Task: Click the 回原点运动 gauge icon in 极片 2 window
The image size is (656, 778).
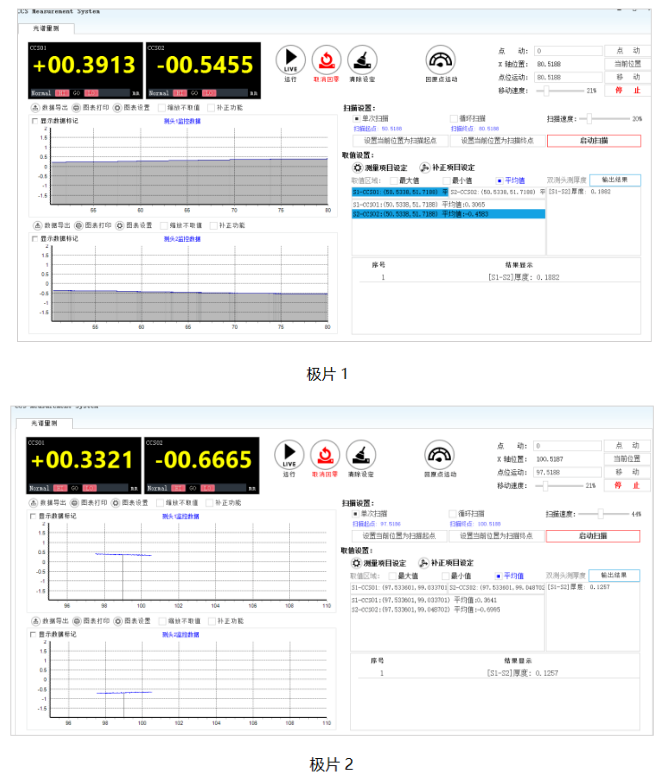Action: (x=439, y=454)
